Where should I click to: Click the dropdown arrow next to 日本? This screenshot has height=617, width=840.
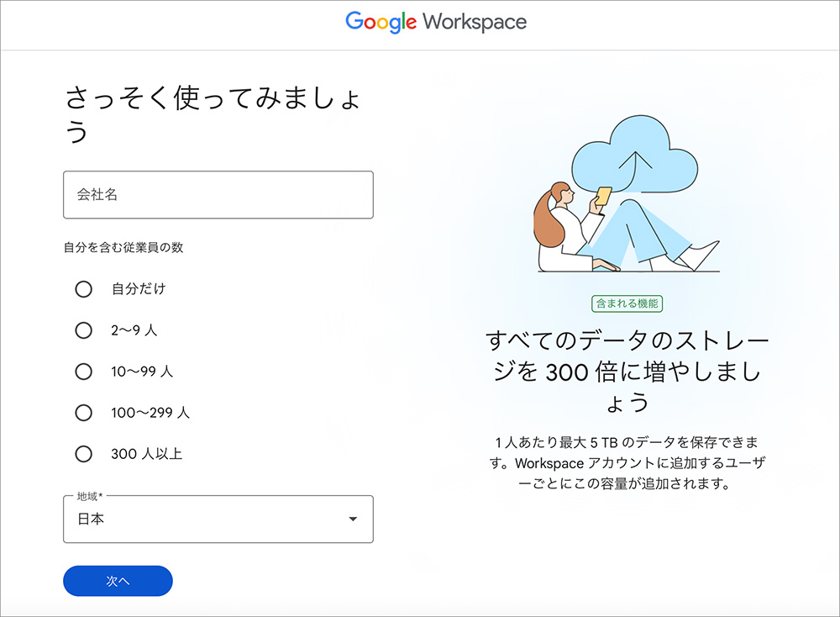(353, 519)
